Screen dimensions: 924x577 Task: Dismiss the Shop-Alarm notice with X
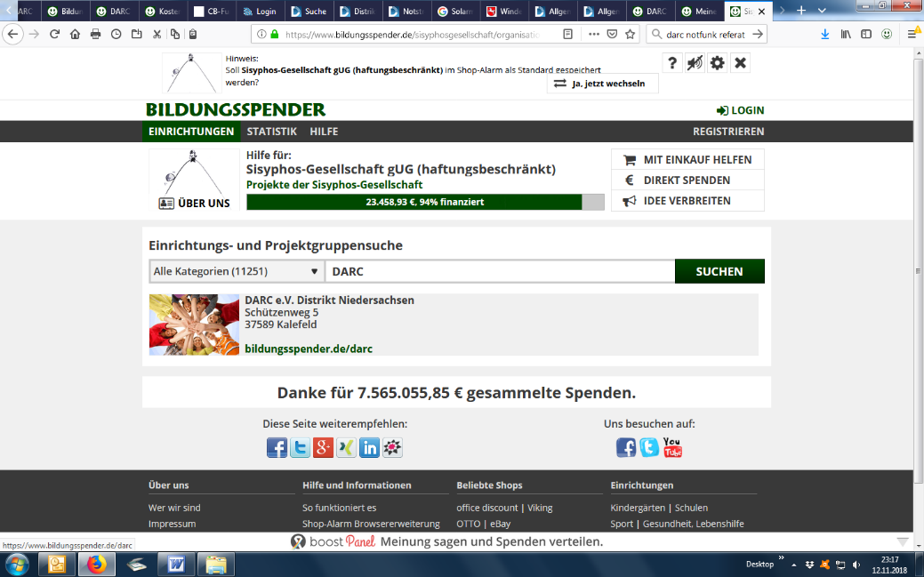740,63
